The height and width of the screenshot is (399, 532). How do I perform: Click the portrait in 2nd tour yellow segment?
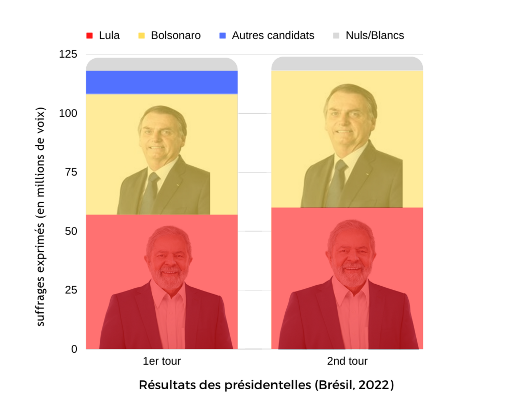[352, 146]
